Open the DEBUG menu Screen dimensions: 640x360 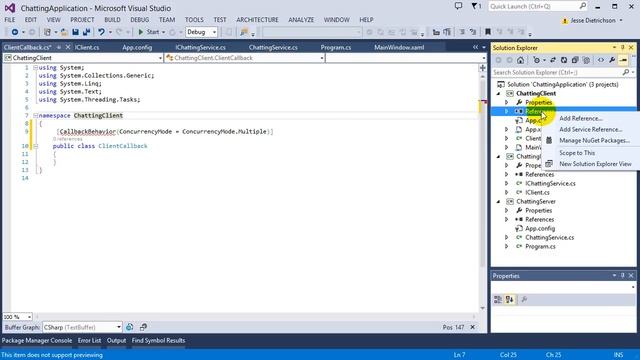tap(140, 20)
